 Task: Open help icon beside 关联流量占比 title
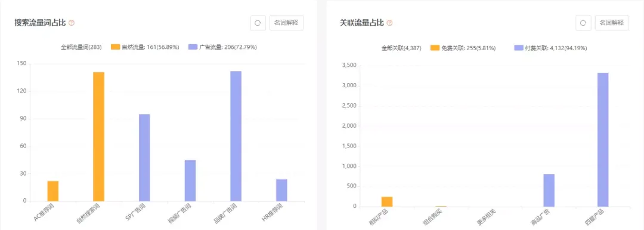(389, 23)
